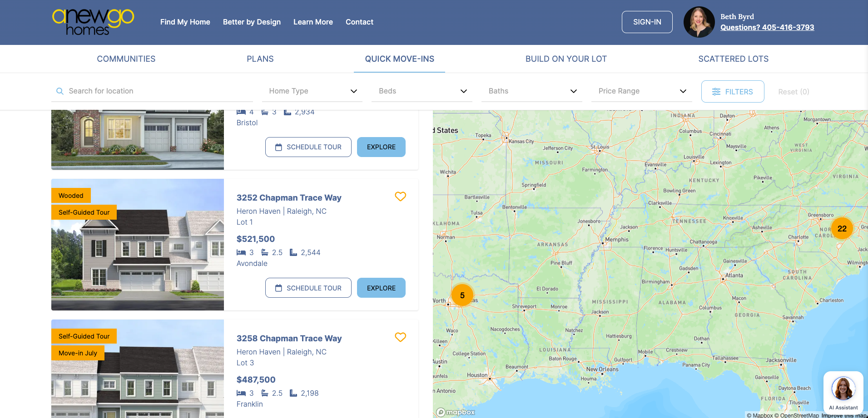Click the anewgo homes logo
Image resolution: width=868 pixels, height=418 pixels.
[x=93, y=22]
